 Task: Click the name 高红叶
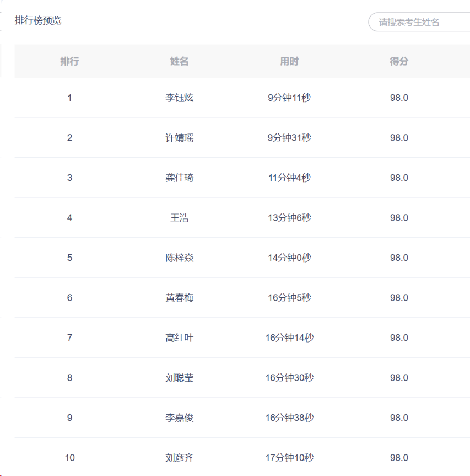point(180,338)
